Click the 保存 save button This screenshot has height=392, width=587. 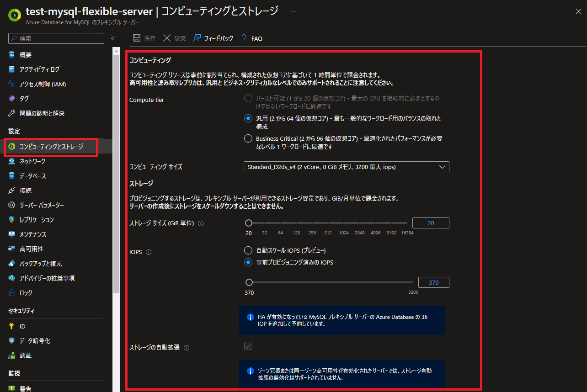click(144, 38)
